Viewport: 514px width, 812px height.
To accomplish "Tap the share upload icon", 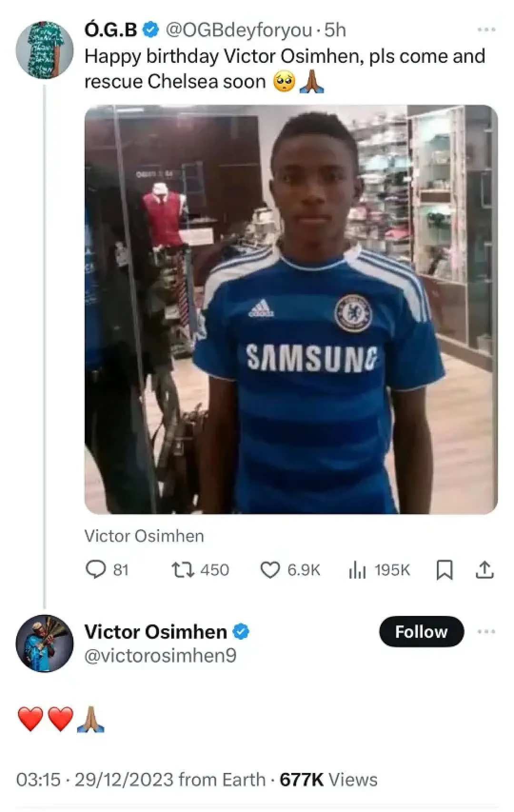I will (x=484, y=570).
